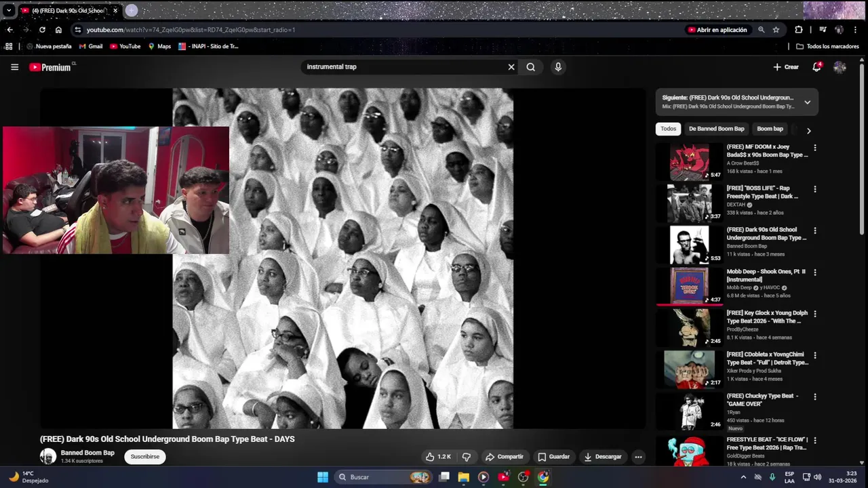
Task: Open the apps grid in bookmarks bar
Action: [x=9, y=47]
